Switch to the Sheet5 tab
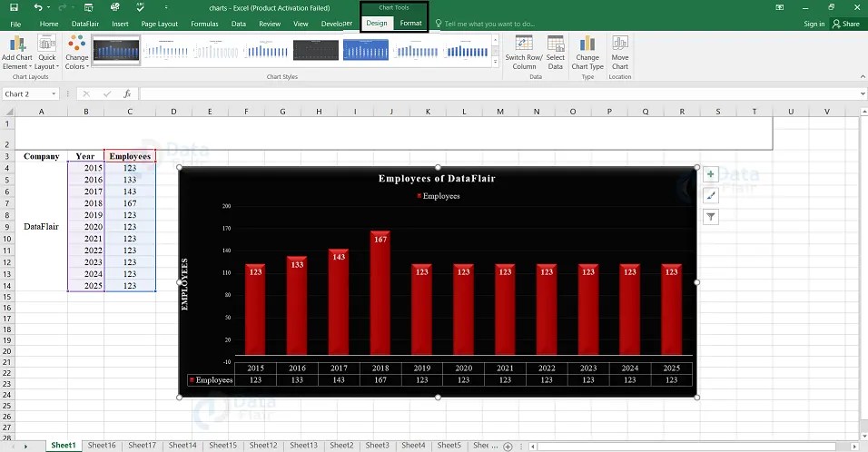 pos(449,446)
